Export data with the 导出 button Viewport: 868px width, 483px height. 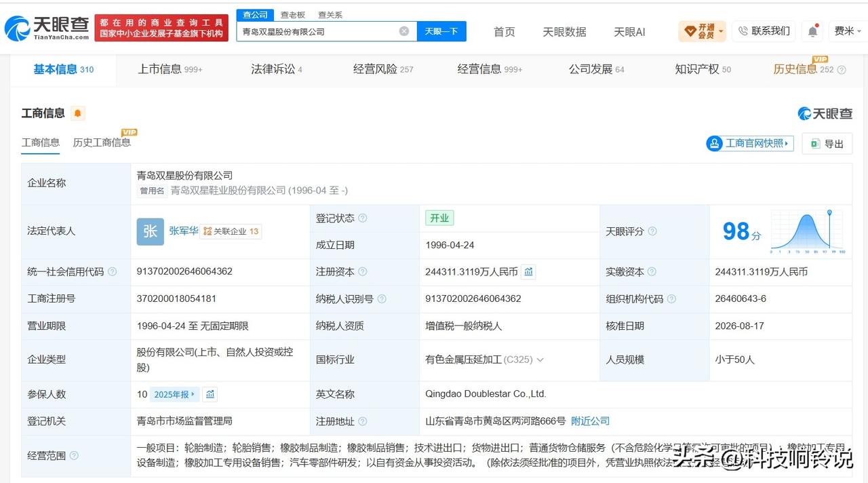click(827, 144)
